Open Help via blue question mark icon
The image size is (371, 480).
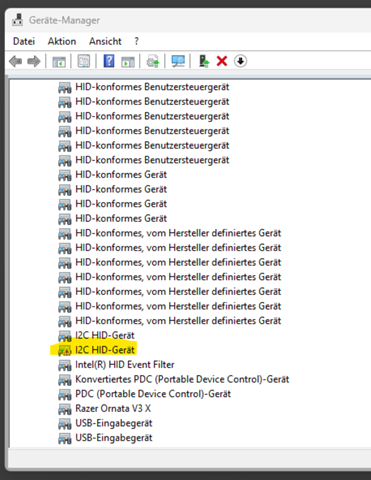pos(109,61)
